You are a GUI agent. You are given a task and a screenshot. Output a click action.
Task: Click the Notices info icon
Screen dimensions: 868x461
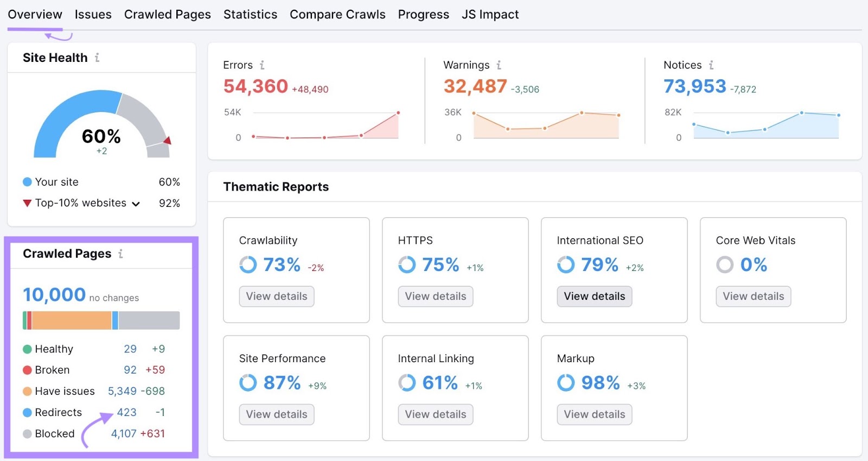711,65
